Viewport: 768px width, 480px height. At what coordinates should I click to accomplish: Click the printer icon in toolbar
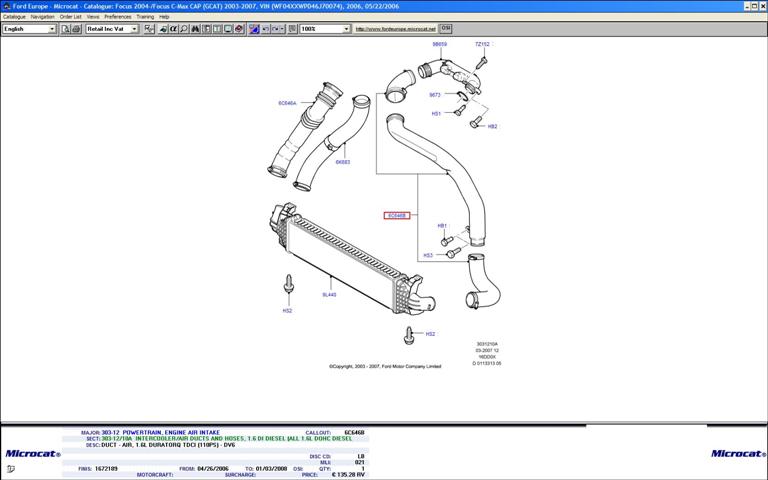click(76, 29)
